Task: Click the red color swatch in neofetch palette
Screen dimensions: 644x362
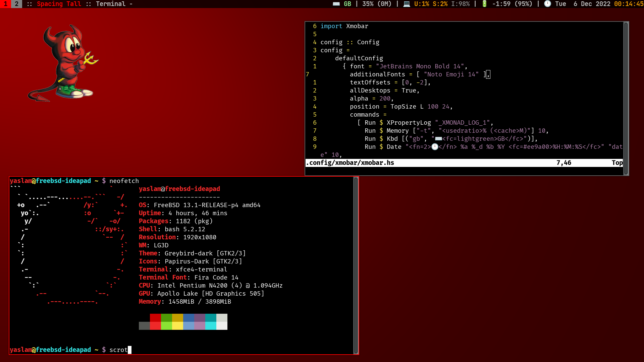Action: click(x=155, y=318)
